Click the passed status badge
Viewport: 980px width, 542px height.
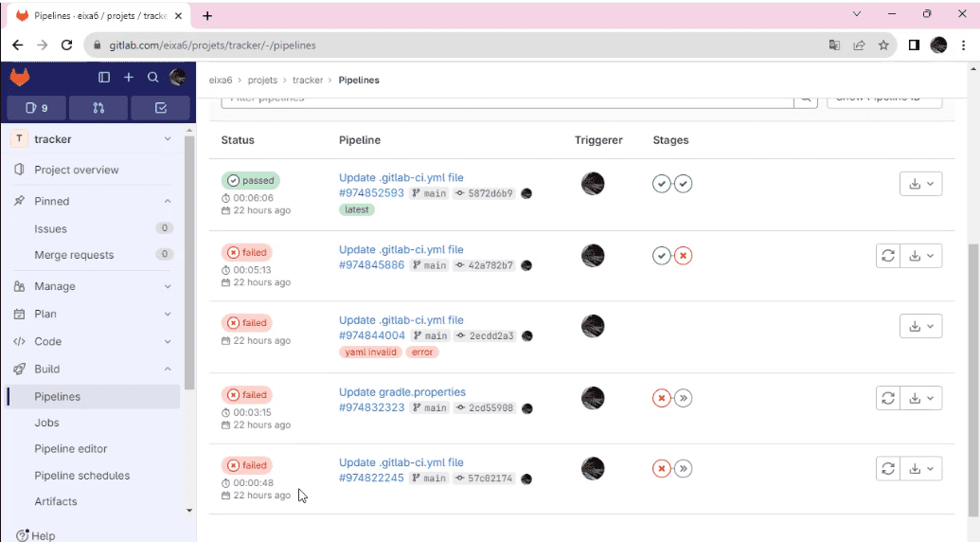[251, 180]
